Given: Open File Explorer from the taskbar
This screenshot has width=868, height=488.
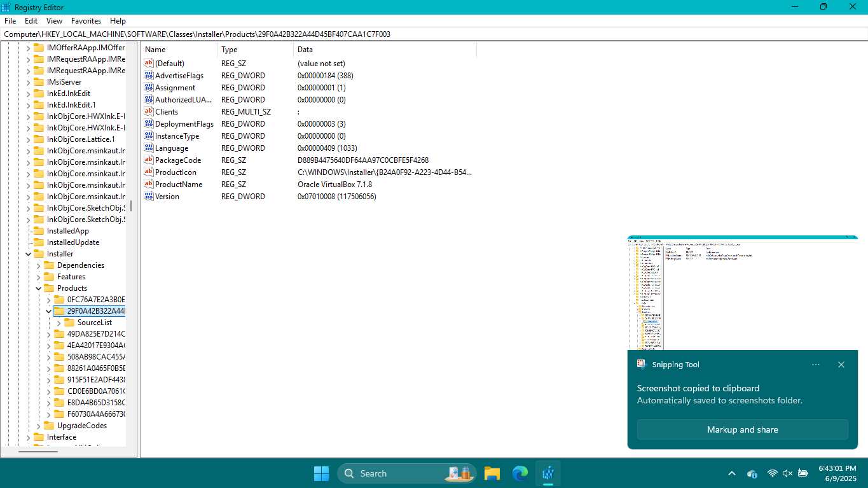Looking at the screenshot, I should coord(492,473).
